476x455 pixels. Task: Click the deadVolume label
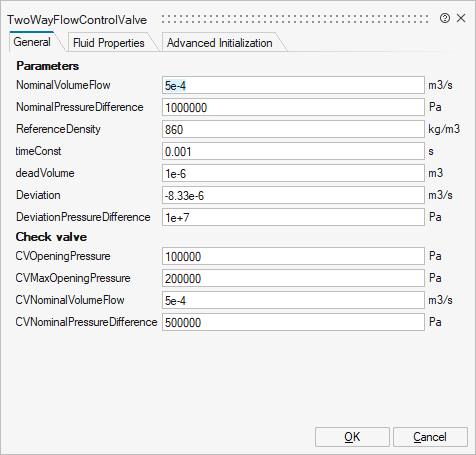[45, 173]
